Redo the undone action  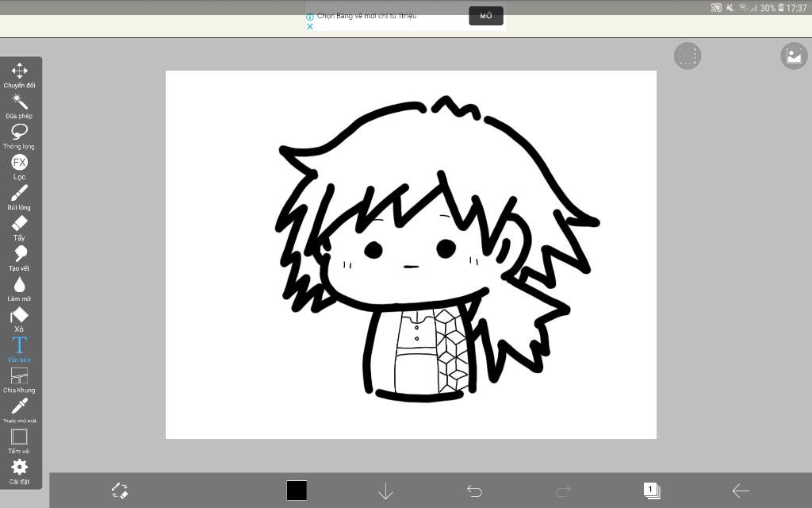pos(563,491)
